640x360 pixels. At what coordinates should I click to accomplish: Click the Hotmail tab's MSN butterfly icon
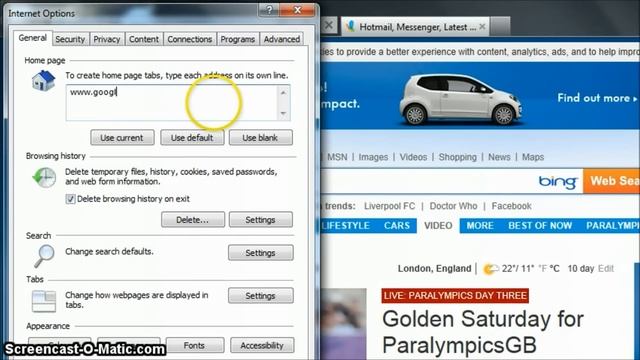click(x=350, y=27)
